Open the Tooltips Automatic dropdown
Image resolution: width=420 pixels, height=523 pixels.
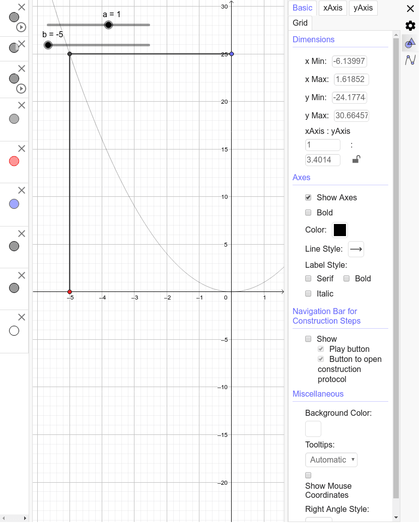(x=331, y=460)
